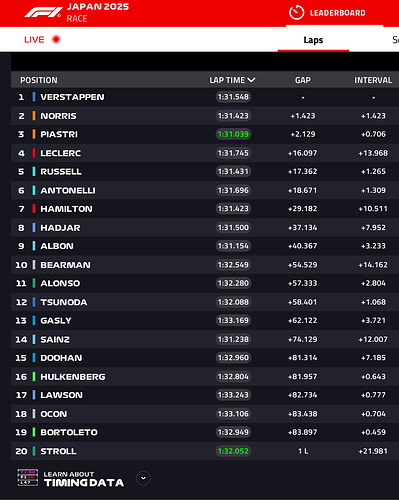Sort by the Lap Time arrow
This screenshot has height=500, width=399.
[x=251, y=80]
